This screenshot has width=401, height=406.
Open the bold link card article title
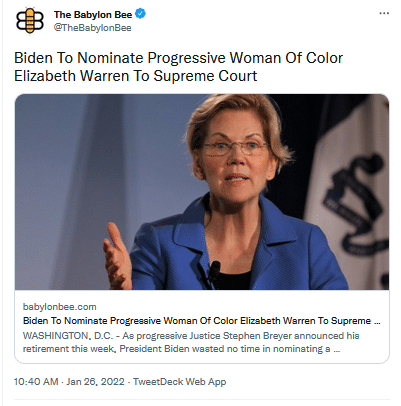[202, 321]
